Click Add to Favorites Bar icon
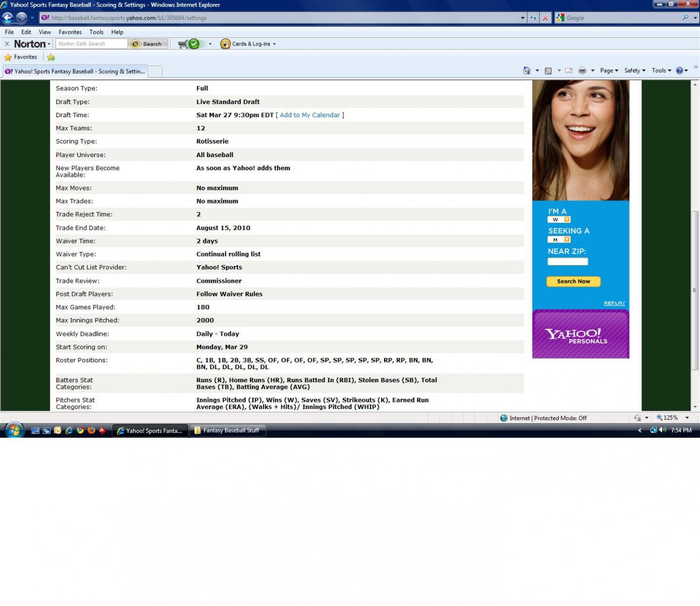This screenshot has height=606, width=700. [x=51, y=57]
